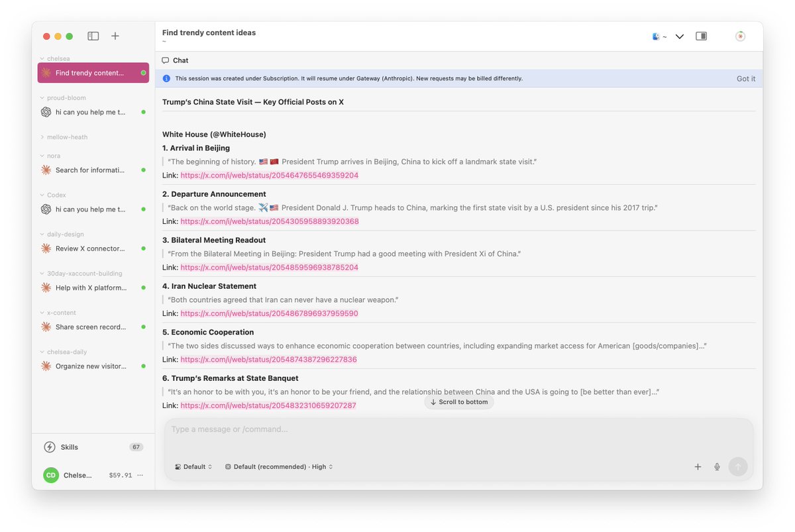Viewport: 795px width, 532px height.
Task: Click the $59.91 balance text
Action: 121,475
